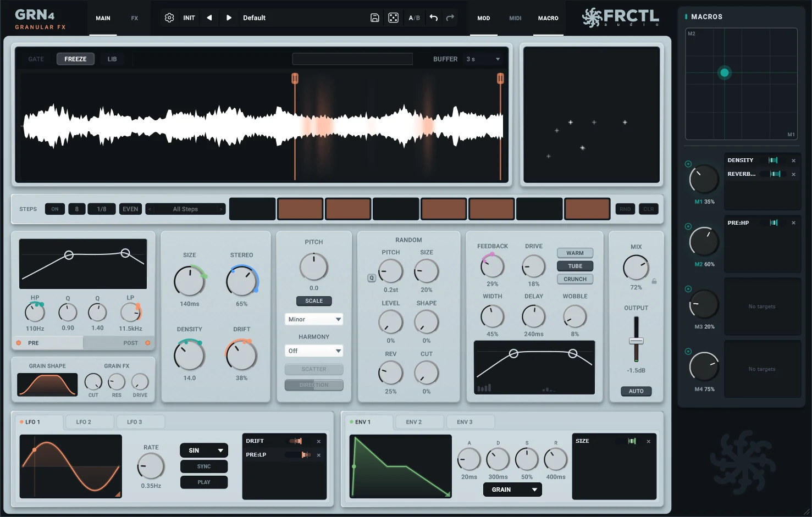Screen dimensions: 812x517
Task: Click the Q icon in the RANDOM section
Action: [x=372, y=278]
